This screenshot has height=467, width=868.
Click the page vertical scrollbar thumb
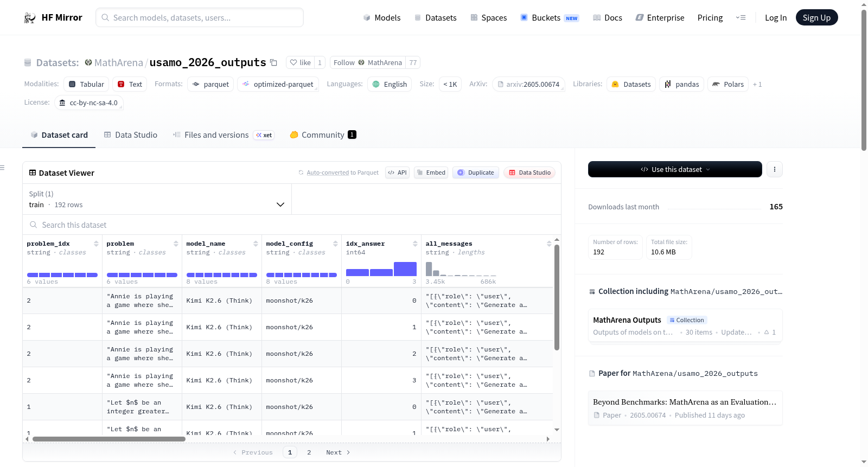click(864, 80)
